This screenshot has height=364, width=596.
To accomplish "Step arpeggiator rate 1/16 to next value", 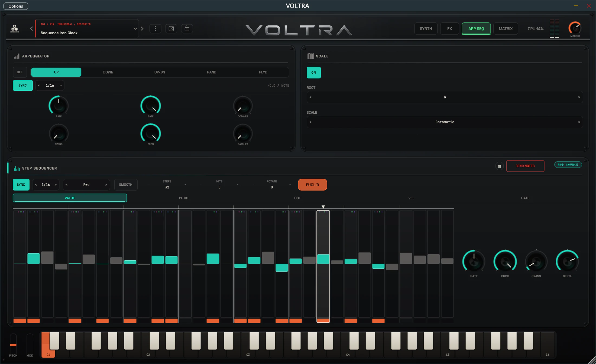I will tap(60, 86).
